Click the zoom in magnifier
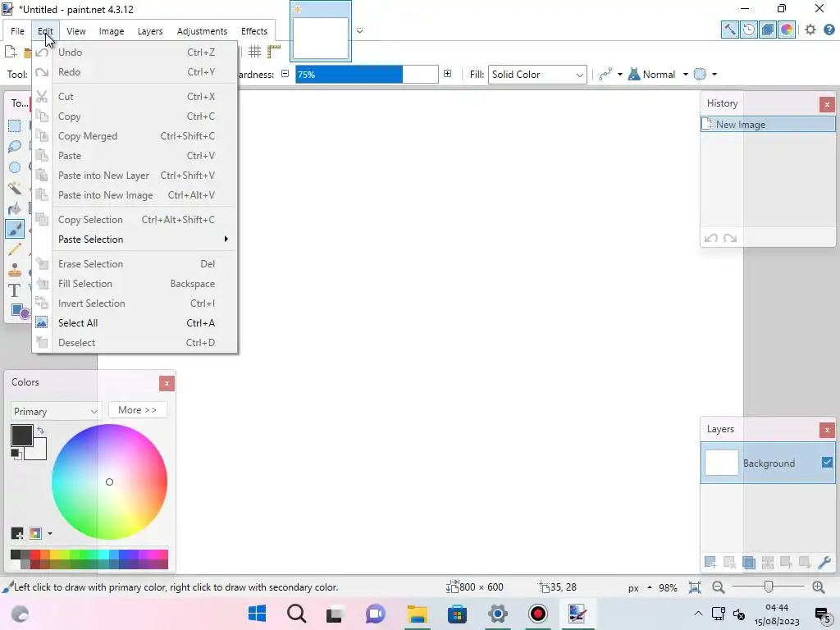This screenshot has width=840, height=630. 818,587
